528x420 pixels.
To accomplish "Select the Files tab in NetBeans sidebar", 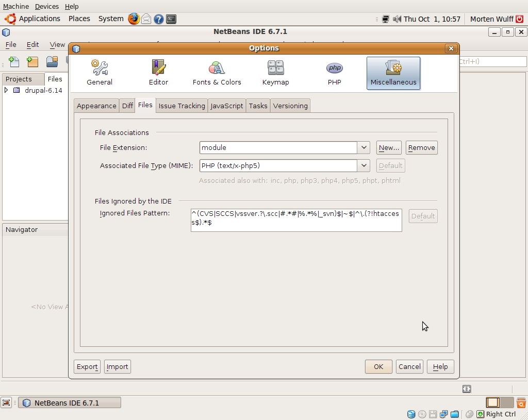I will click(55, 79).
